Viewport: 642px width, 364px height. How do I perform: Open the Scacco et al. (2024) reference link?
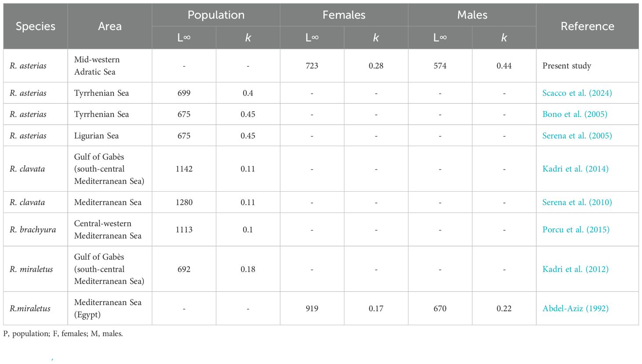[x=577, y=93]
